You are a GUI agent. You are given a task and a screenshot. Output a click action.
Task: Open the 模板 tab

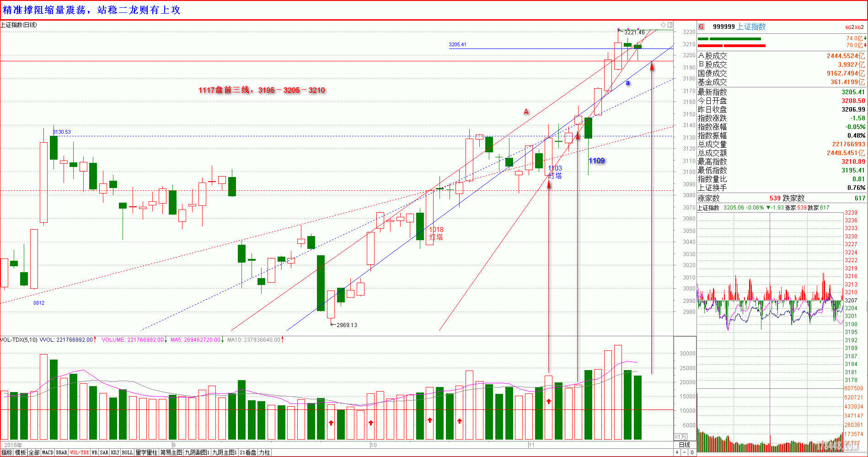[21, 452]
